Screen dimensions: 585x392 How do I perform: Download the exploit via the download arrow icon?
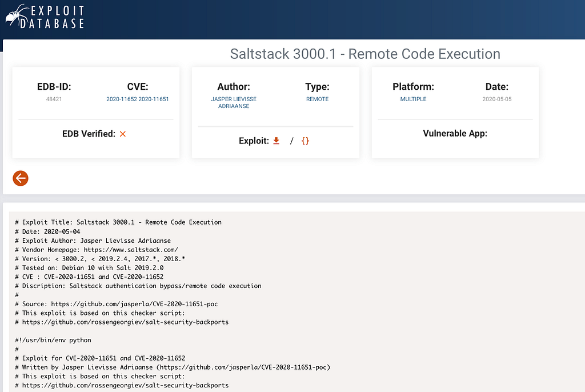pos(276,141)
